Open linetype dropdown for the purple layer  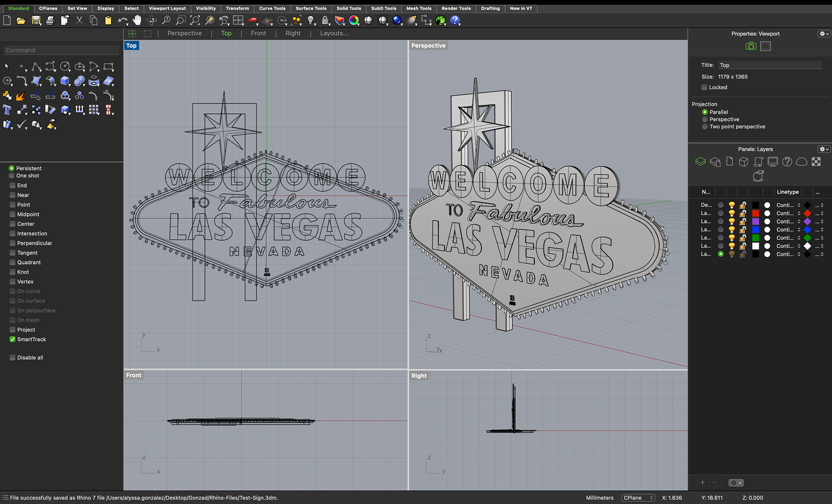pyautogui.click(x=788, y=222)
